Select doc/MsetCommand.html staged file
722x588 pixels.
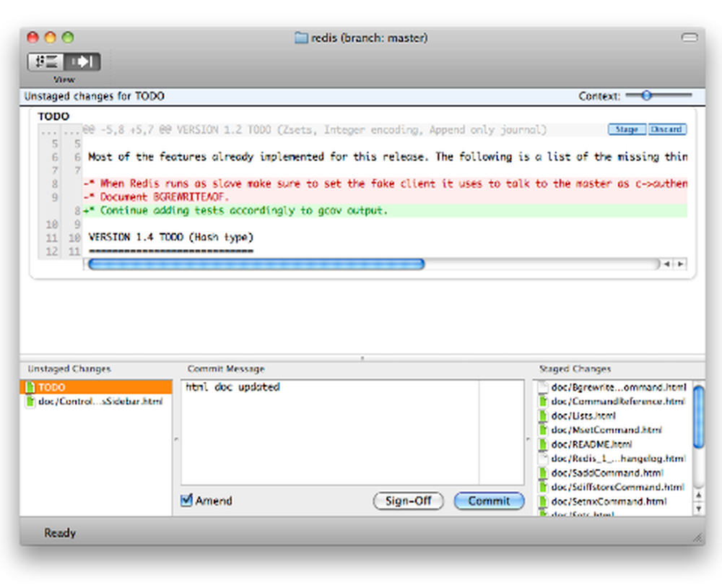coord(613,430)
